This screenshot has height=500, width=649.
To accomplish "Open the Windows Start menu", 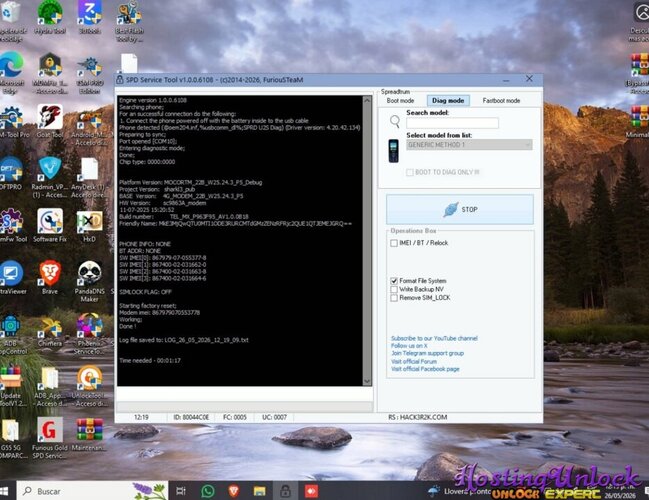I will (5, 491).
